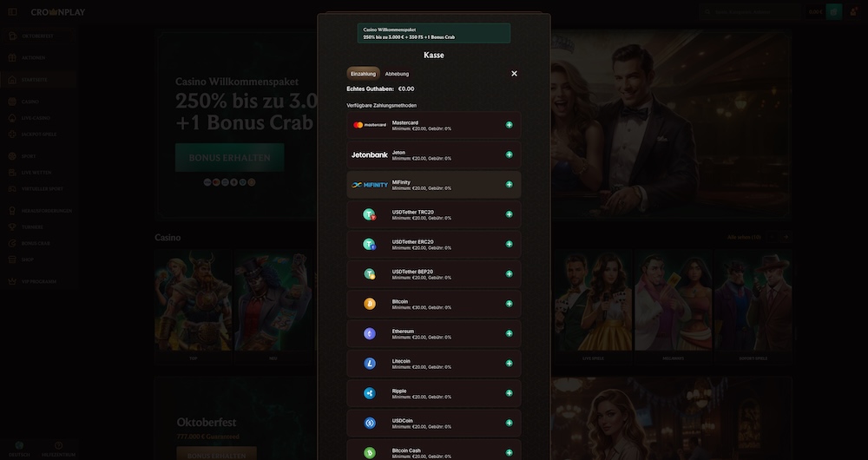Close the Kasse dialog with X
This screenshot has width=868, height=460.
click(x=514, y=74)
